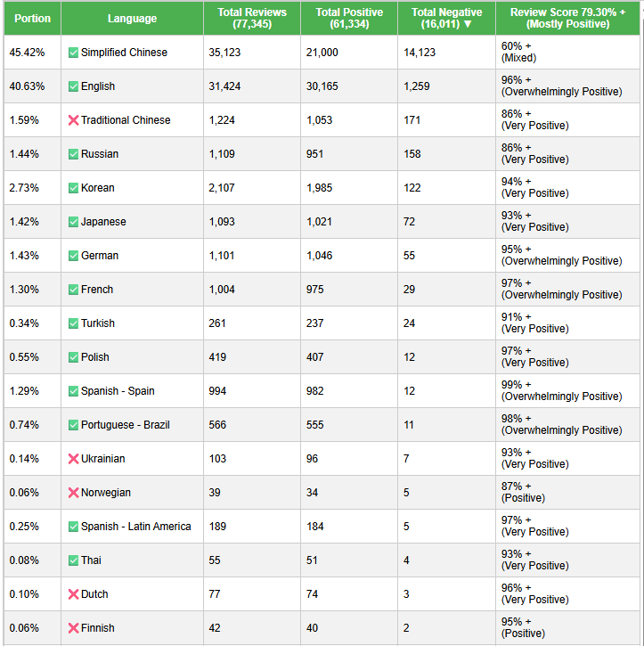
Task: Click the red X icon next to Finnish
Action: click(73, 628)
